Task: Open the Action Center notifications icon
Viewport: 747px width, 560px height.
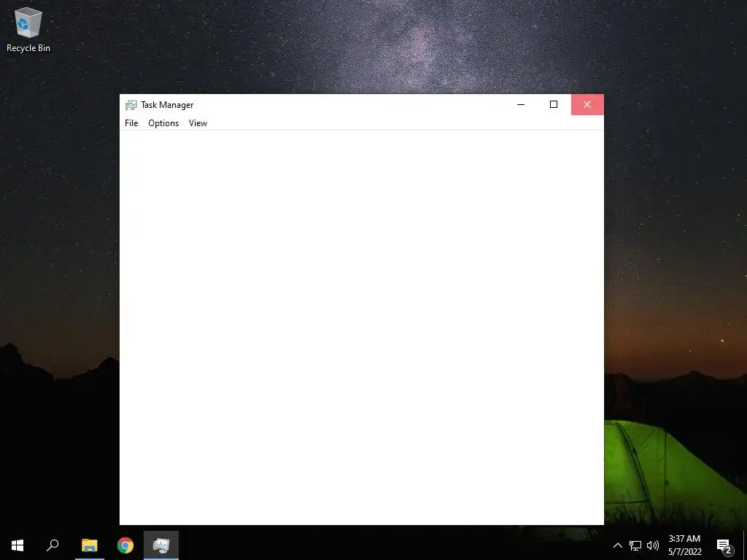Action: [x=724, y=545]
